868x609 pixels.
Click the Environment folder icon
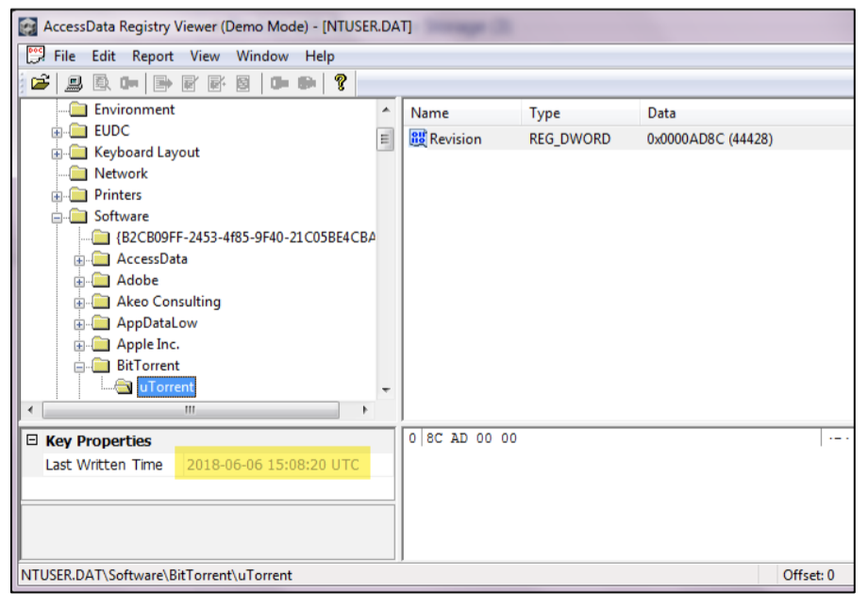point(78,109)
